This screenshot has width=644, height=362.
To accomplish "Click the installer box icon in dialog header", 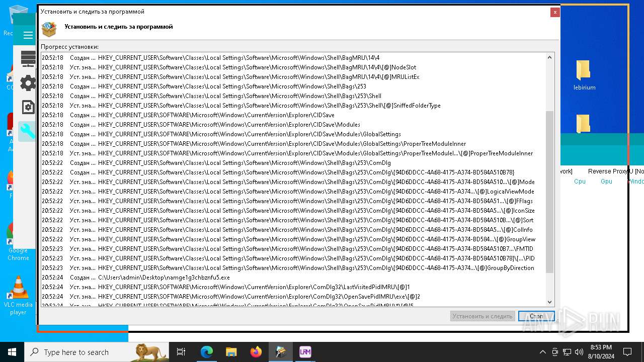I will (x=49, y=29).
